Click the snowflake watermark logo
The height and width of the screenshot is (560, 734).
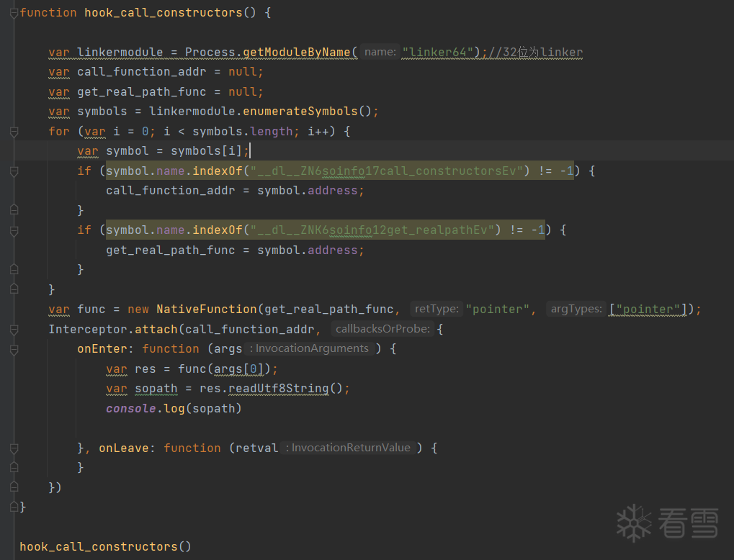(634, 523)
